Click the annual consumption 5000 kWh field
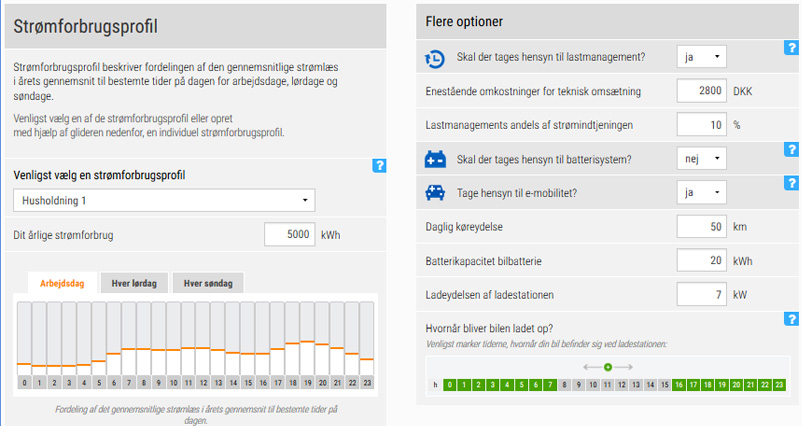Image resolution: width=803 pixels, height=426 pixels. pyautogui.click(x=290, y=235)
